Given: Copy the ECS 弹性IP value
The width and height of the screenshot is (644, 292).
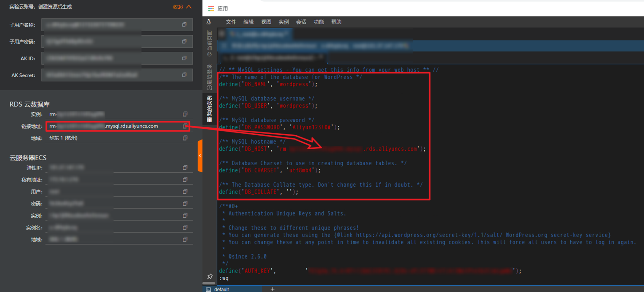Looking at the screenshot, I should pyautogui.click(x=185, y=168).
